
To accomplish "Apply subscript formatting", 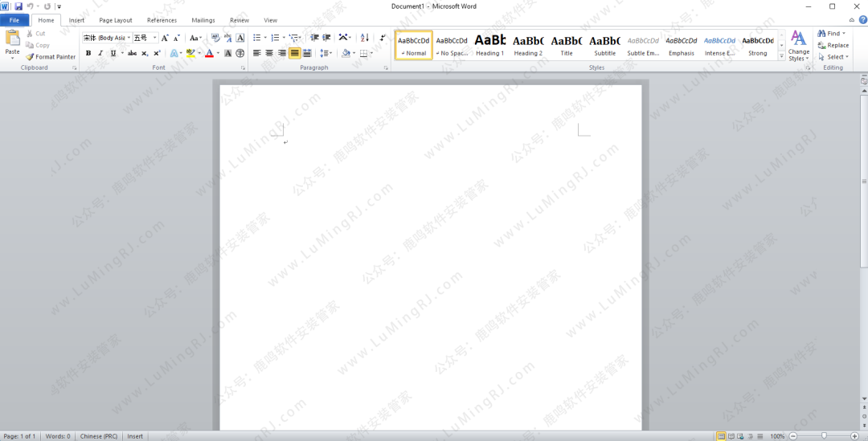I will (145, 54).
